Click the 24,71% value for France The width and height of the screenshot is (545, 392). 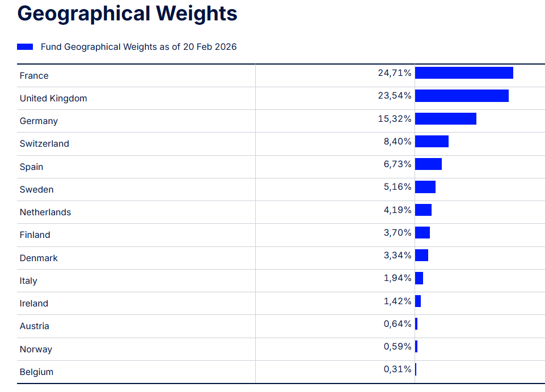[x=395, y=73]
